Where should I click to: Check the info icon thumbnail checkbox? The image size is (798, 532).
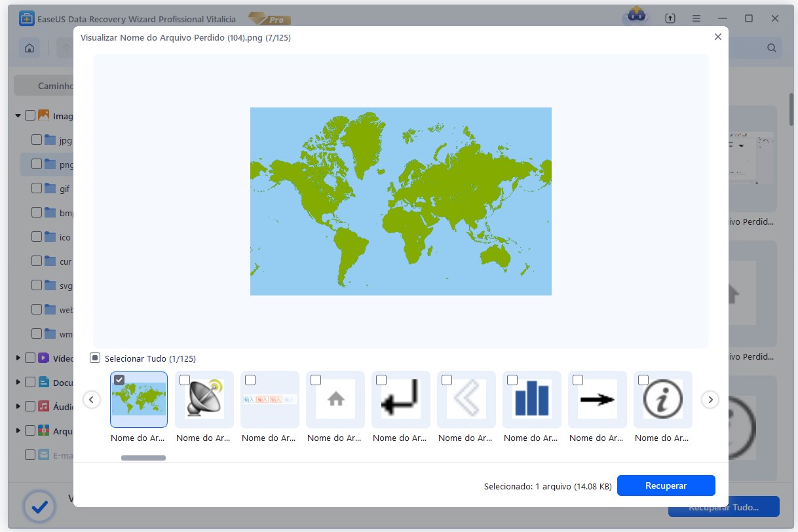pyautogui.click(x=643, y=380)
